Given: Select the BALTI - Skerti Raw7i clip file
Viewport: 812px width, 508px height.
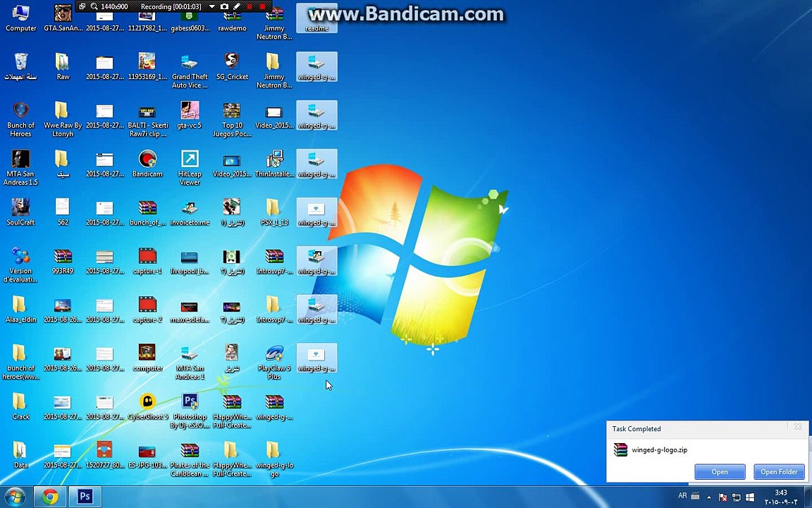Looking at the screenshot, I should pyautogui.click(x=147, y=119).
